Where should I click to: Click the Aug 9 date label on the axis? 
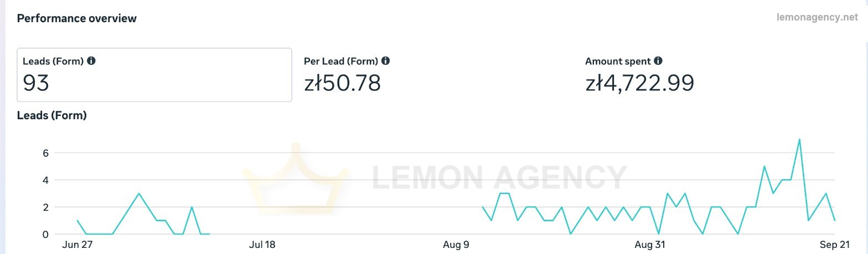pyautogui.click(x=457, y=245)
